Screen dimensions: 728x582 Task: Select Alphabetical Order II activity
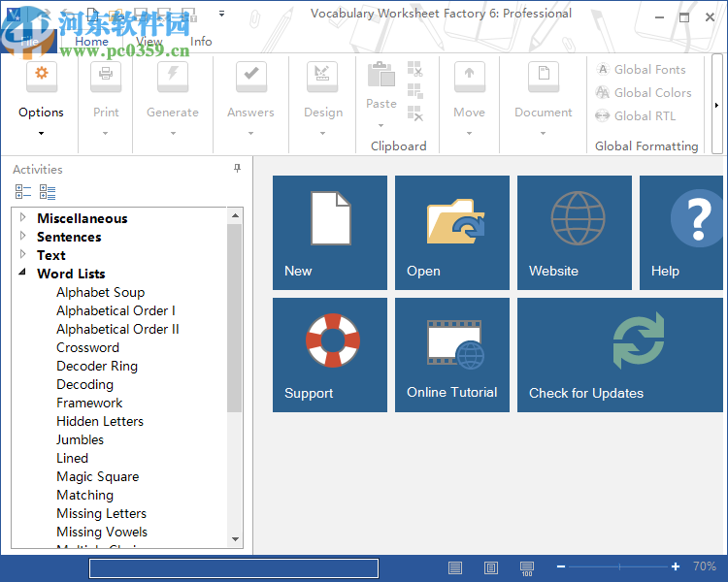click(117, 329)
